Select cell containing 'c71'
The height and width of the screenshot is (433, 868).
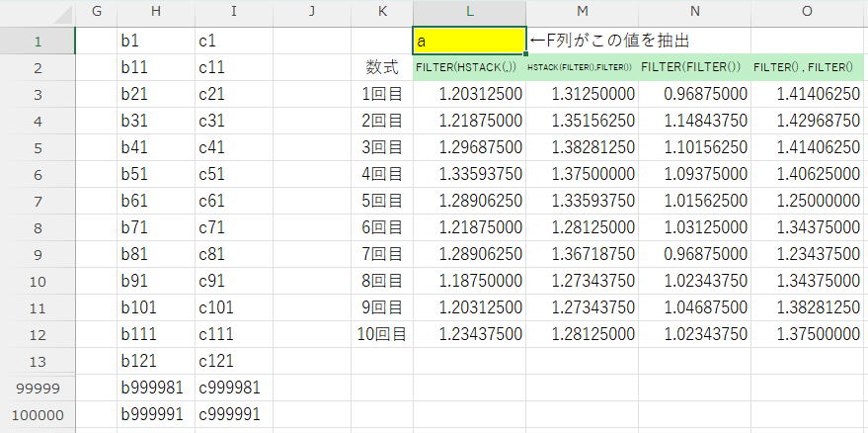click(x=234, y=227)
